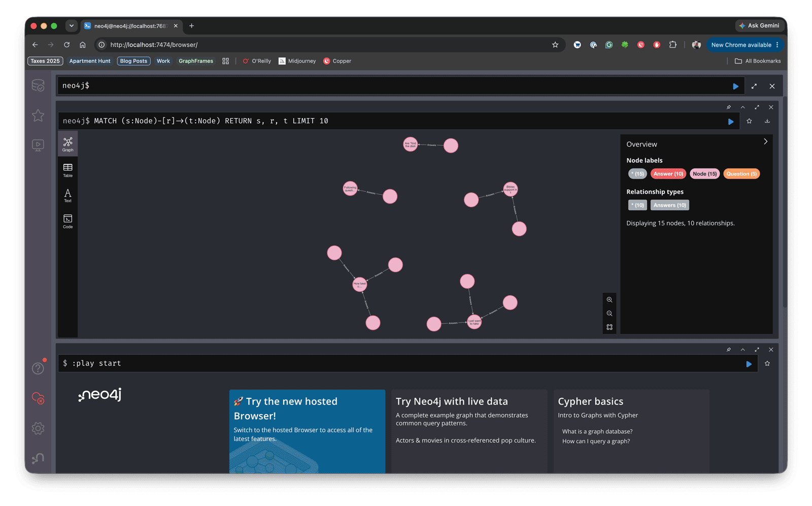Open the Help sidebar icon
The height and width of the screenshot is (506, 812).
pos(38,368)
